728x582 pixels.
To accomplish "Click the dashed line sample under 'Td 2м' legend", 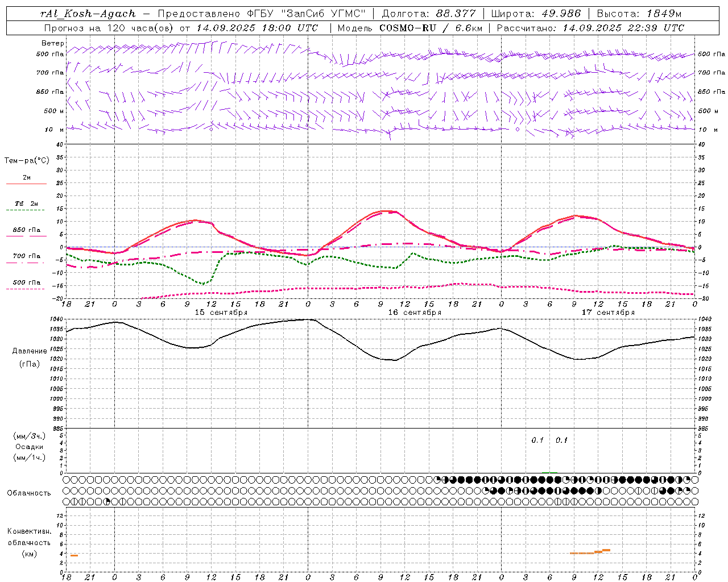I will tap(26, 210).
